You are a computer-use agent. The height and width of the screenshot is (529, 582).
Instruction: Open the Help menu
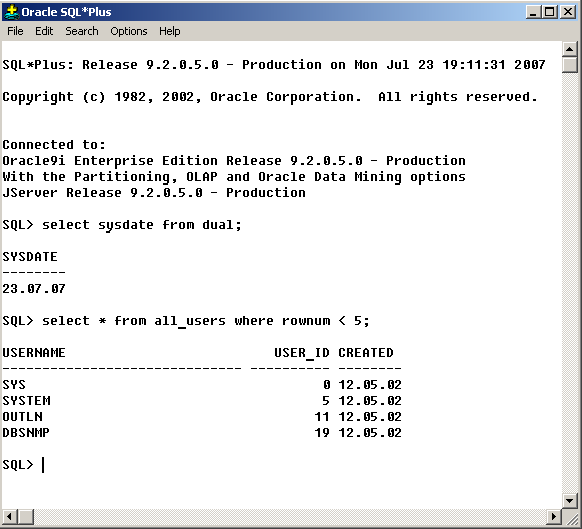pyautogui.click(x=170, y=31)
